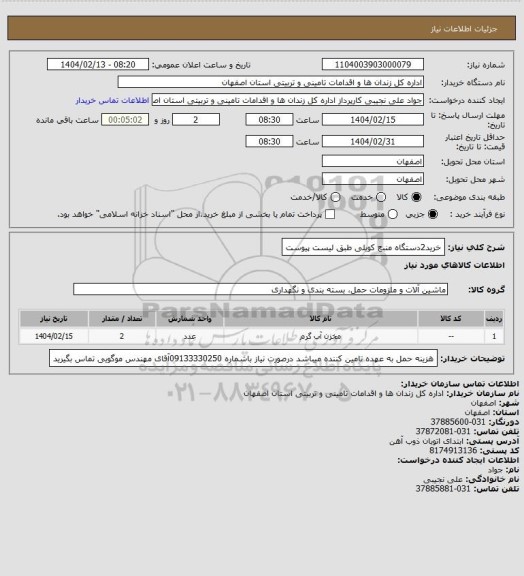Select the متوسط purchase type radio
This screenshot has width=524, height=576.
(393, 214)
